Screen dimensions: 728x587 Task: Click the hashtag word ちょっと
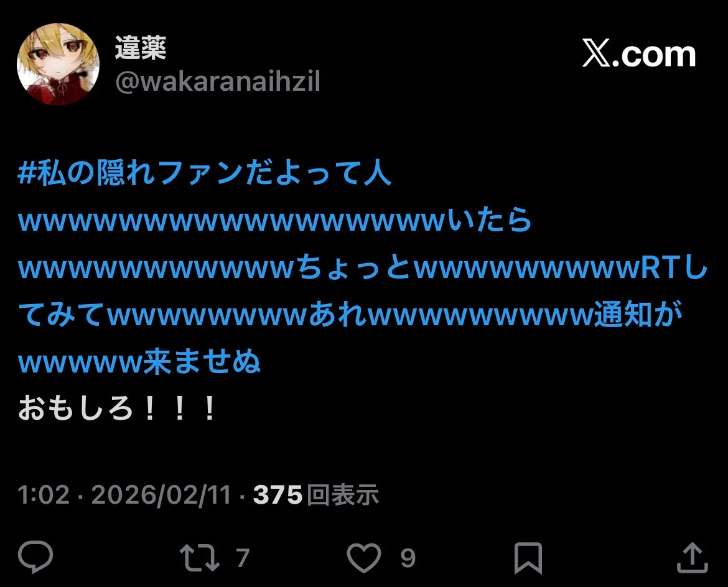pos(353,267)
